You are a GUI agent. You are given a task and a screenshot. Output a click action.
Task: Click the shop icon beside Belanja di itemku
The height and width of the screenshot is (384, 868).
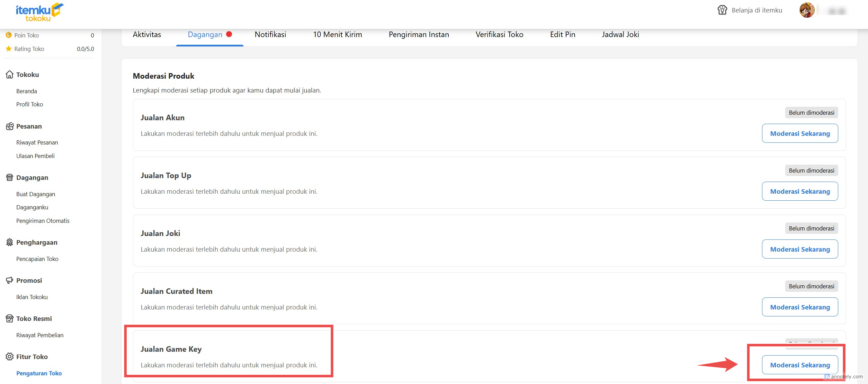pos(722,10)
